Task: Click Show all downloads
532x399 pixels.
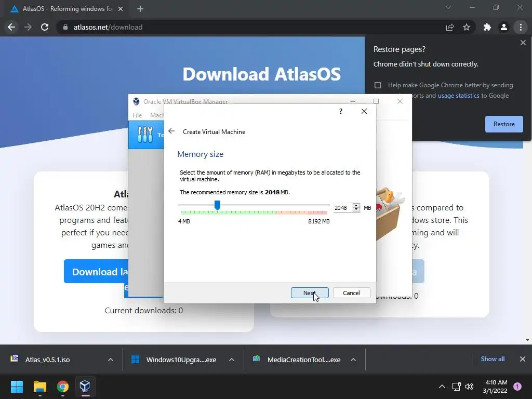Action: coord(493,359)
